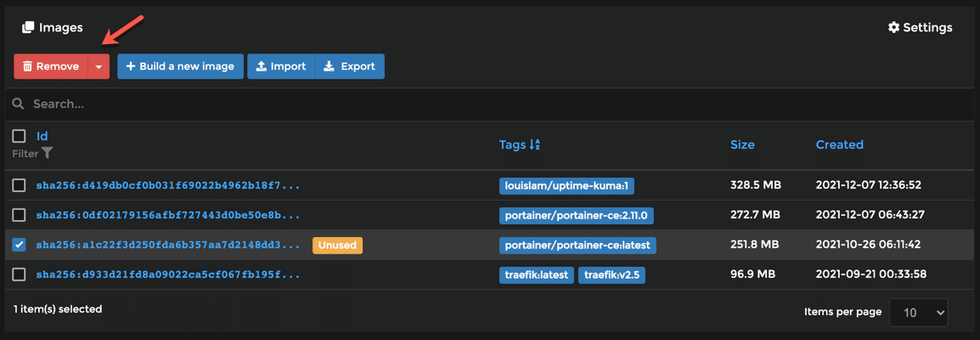Viewport: 980px width, 340px height.
Task: Click the Unused label badge
Action: coord(337,245)
